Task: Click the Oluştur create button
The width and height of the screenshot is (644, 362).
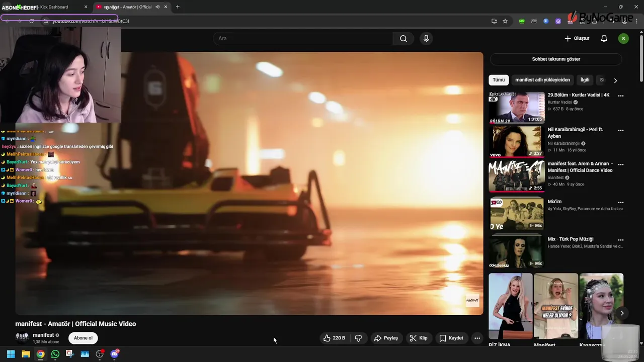Action: (x=577, y=39)
